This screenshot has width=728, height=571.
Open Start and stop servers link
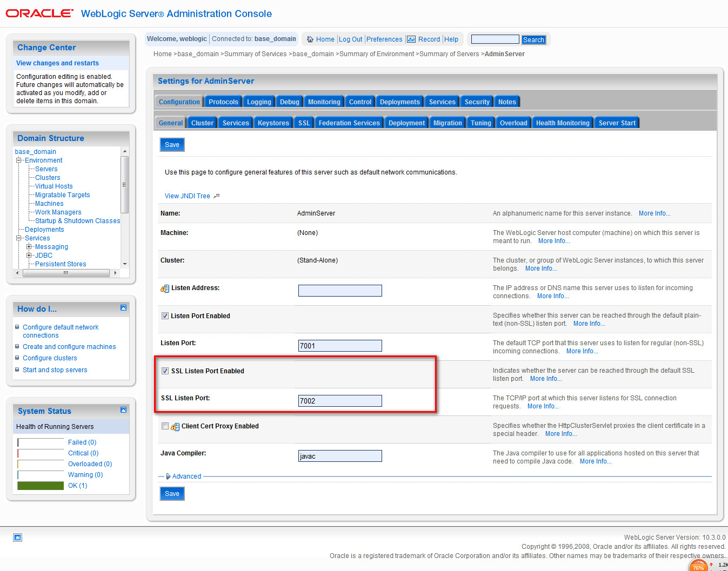pyautogui.click(x=55, y=370)
